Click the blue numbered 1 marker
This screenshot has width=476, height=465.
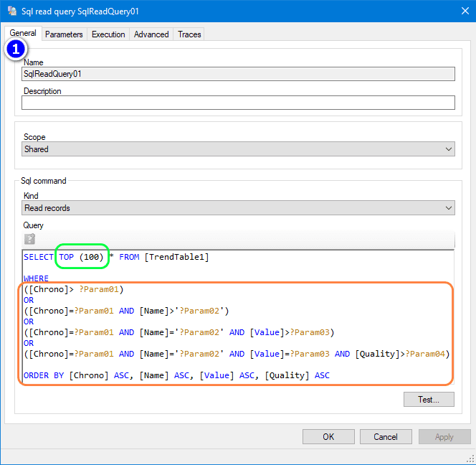pos(16,50)
